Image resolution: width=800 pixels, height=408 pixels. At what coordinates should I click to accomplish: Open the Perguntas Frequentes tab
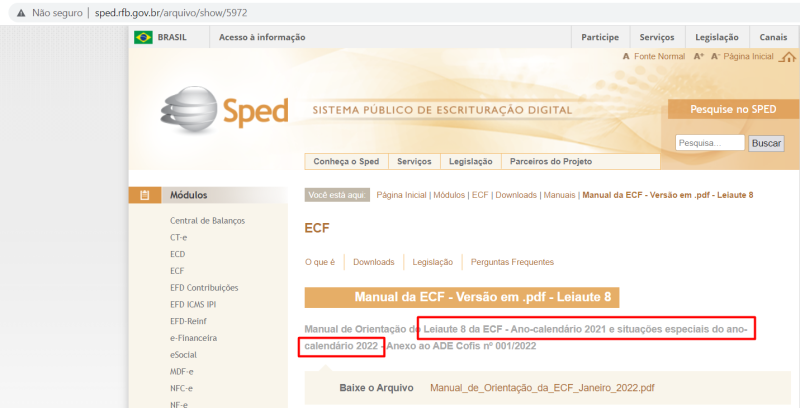512,262
